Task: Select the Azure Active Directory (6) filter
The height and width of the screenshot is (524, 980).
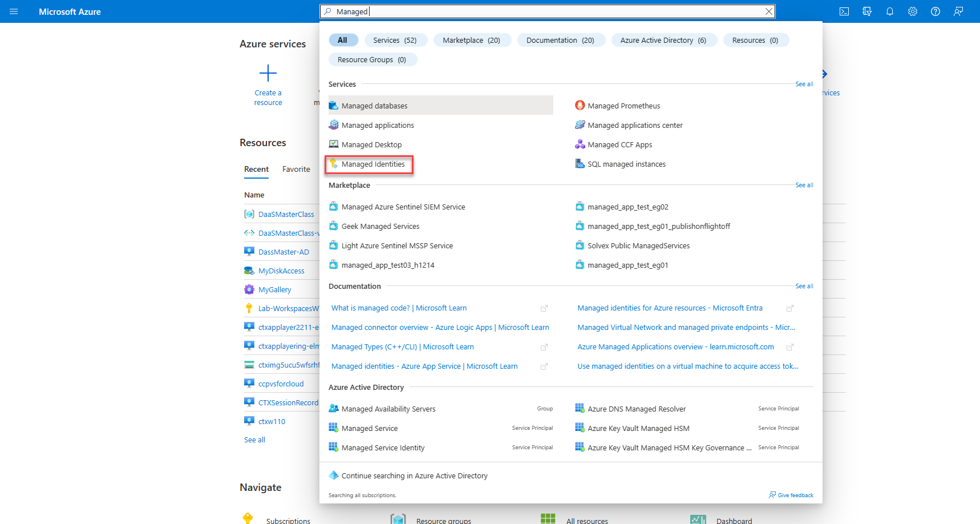Action: pyautogui.click(x=663, y=41)
